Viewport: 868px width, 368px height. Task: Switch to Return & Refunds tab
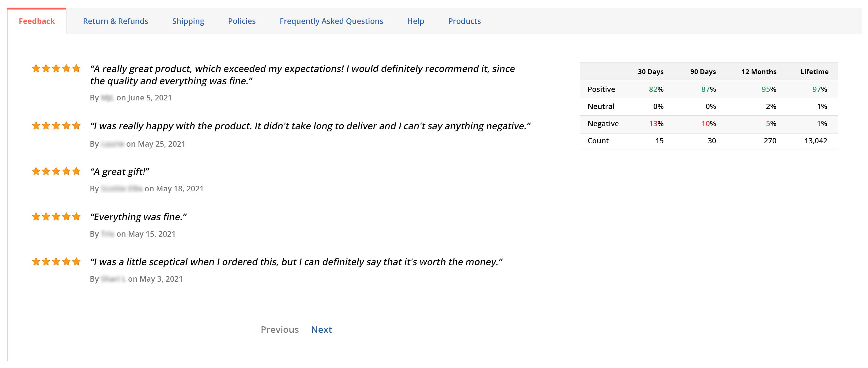[x=115, y=21]
